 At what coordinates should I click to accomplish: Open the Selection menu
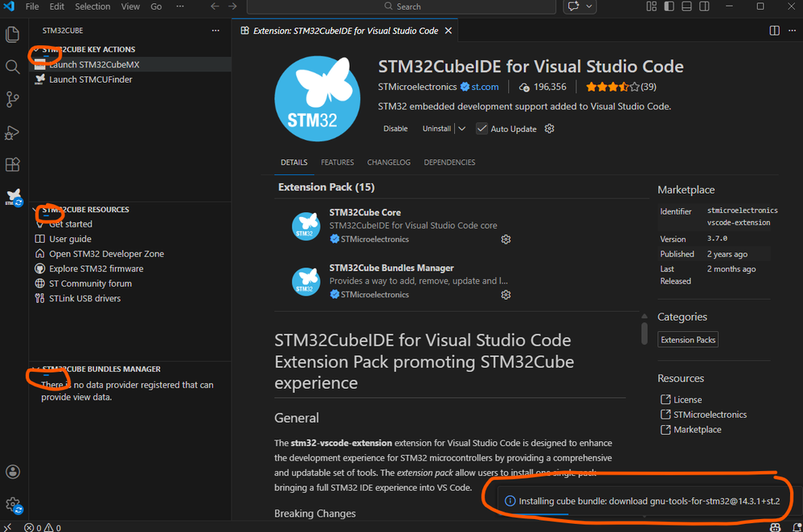pyautogui.click(x=92, y=6)
